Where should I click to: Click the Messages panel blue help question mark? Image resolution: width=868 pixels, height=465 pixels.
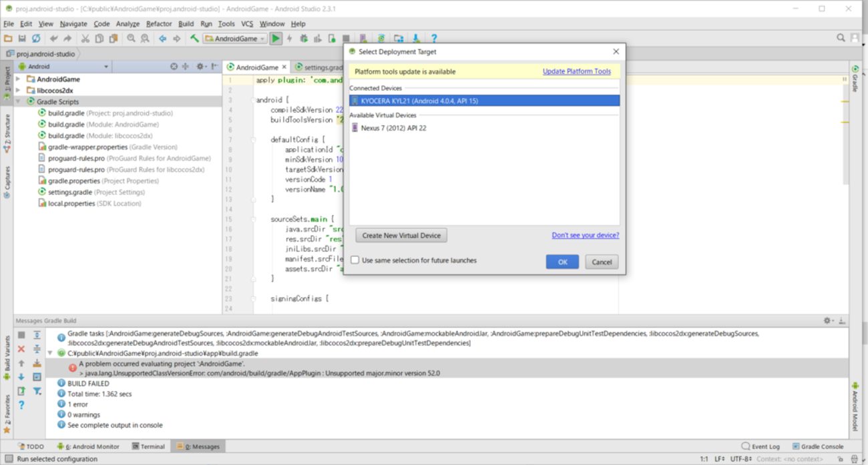point(21,405)
